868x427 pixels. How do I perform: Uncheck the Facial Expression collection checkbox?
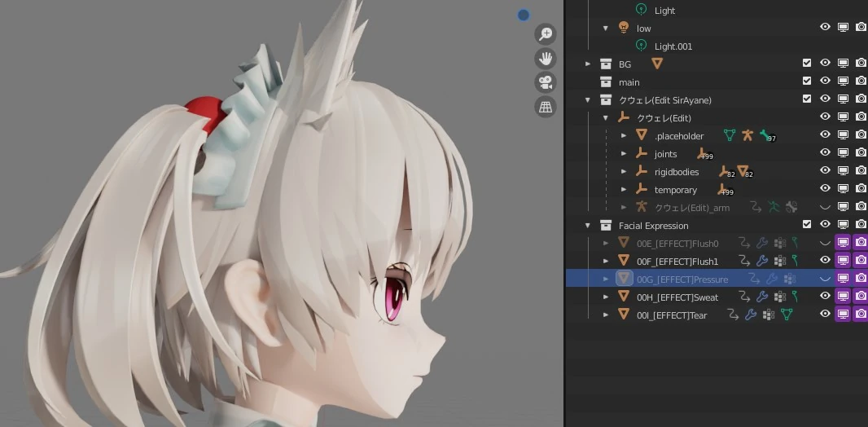click(807, 224)
